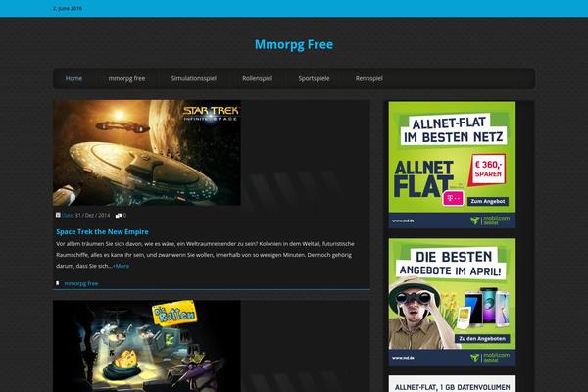The height and width of the screenshot is (392, 588).
Task: Open the Die Ratten game thumbnail
Action: click(x=147, y=346)
